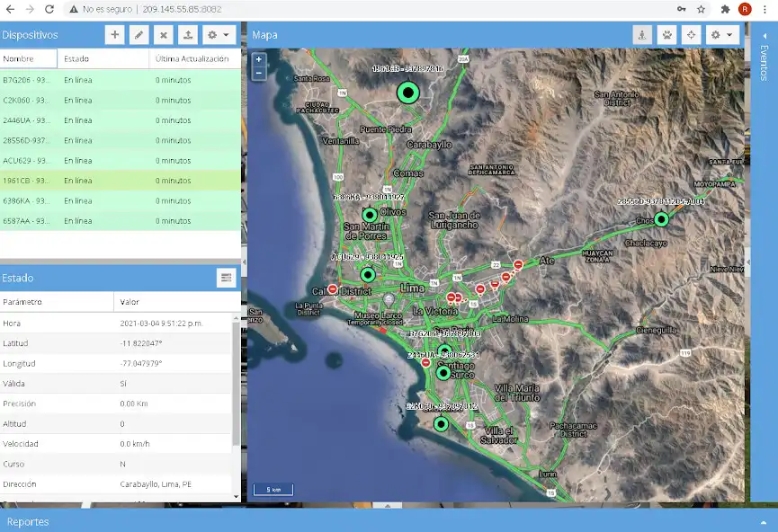The height and width of the screenshot is (532, 778).
Task: Click the ACU629 marker near Callao
Action: [368, 274]
